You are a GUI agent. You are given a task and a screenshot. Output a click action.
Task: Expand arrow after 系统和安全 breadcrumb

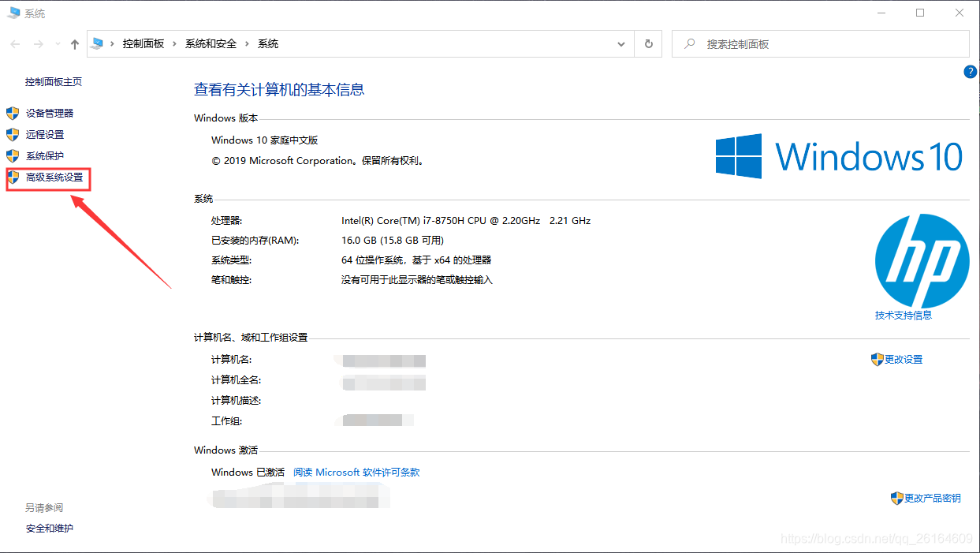(248, 44)
